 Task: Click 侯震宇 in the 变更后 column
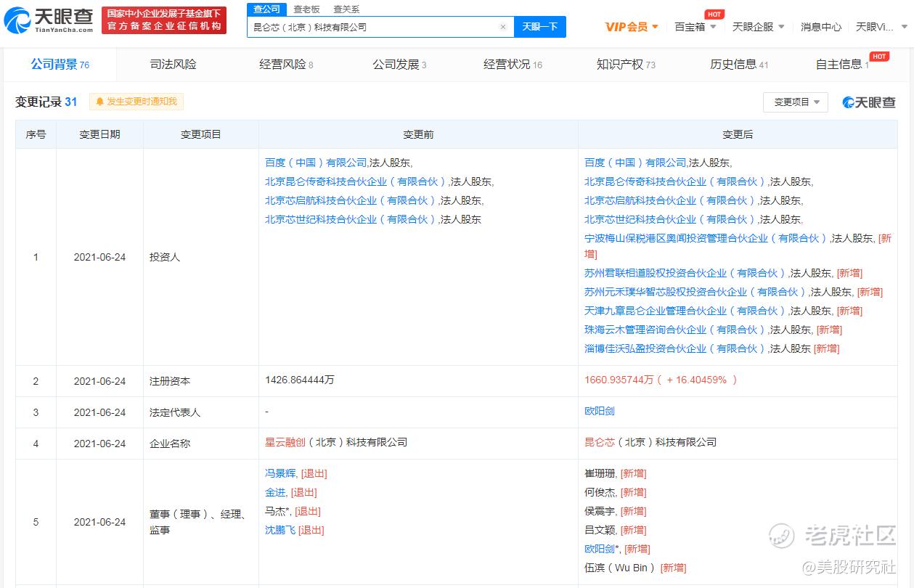[600, 512]
